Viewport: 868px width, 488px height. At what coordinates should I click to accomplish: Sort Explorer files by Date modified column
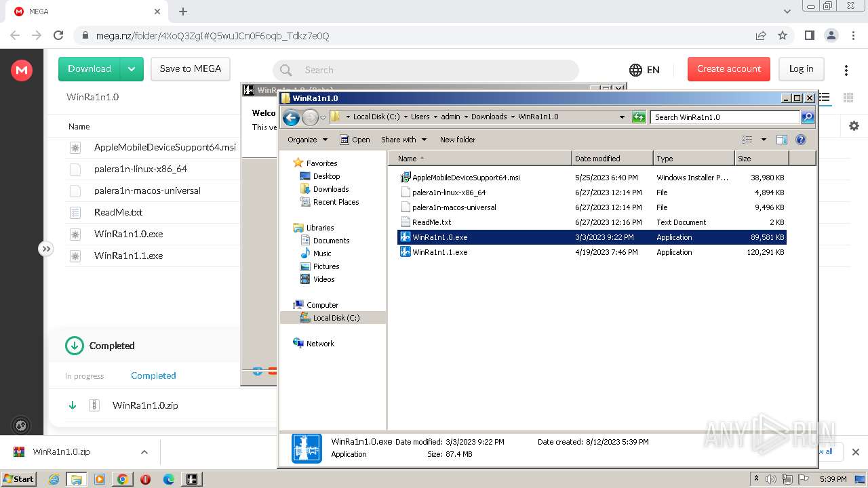click(612, 159)
